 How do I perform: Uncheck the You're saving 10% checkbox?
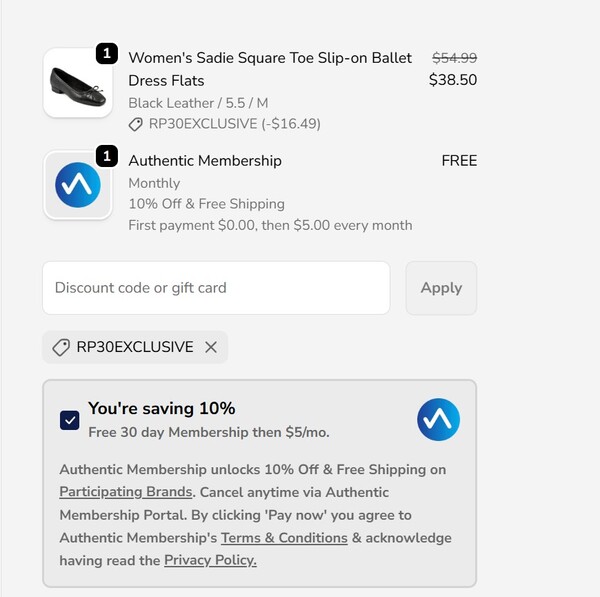(x=70, y=420)
